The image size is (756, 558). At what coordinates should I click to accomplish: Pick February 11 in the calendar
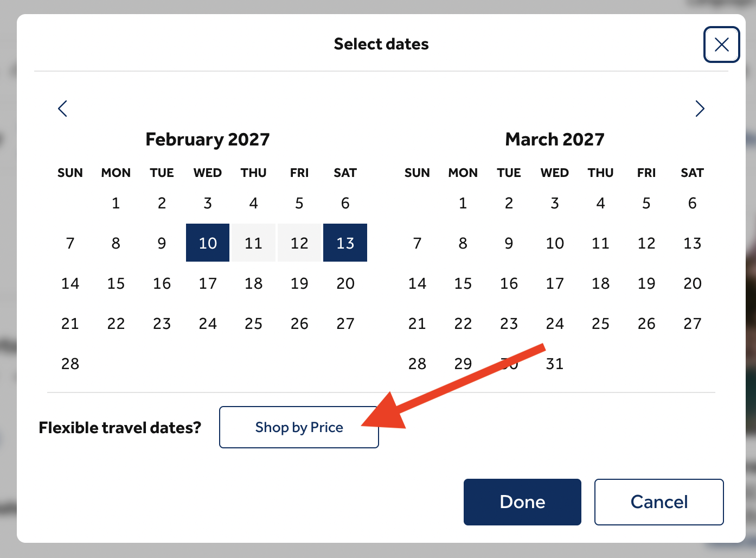pos(253,243)
